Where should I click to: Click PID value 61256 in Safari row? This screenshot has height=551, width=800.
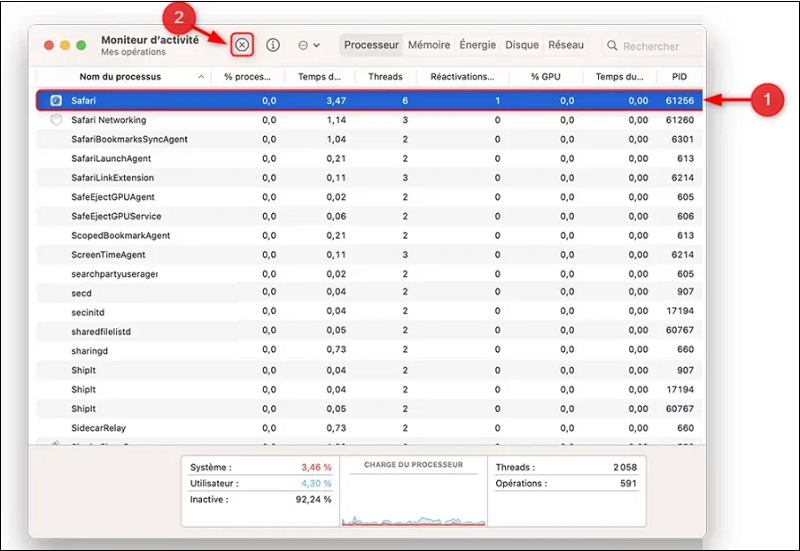click(x=680, y=101)
